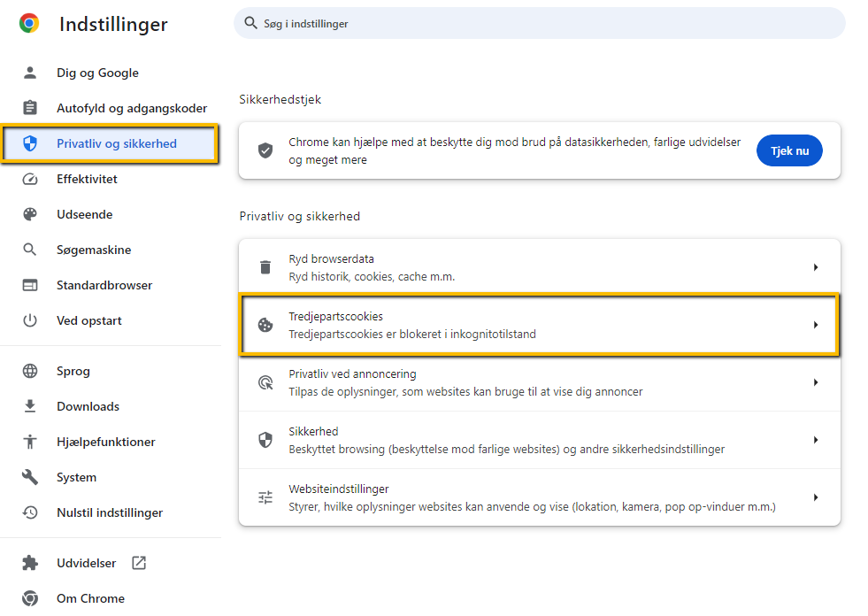Select the Dig og Google profile icon
The image size is (868, 616).
[31, 73]
